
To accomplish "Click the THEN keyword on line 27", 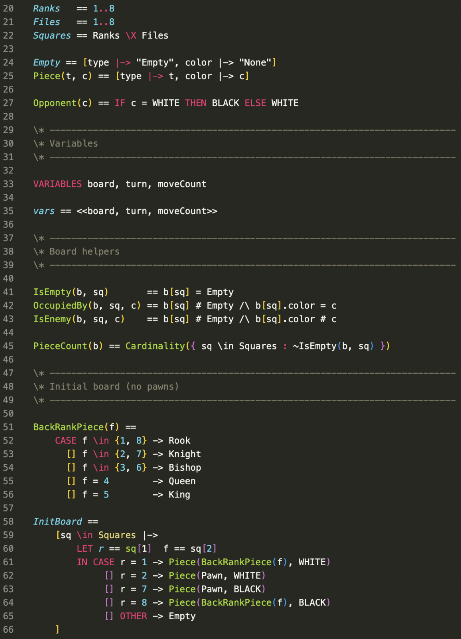I will [x=196, y=103].
